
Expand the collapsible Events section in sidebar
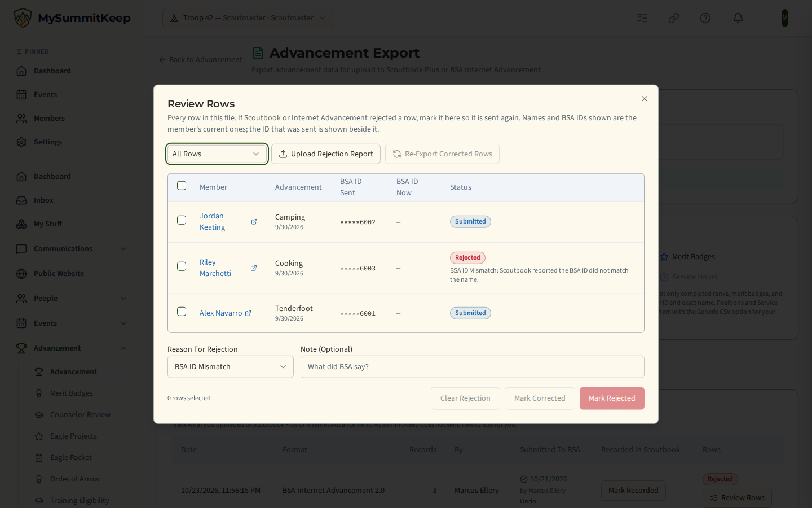[x=72, y=323]
